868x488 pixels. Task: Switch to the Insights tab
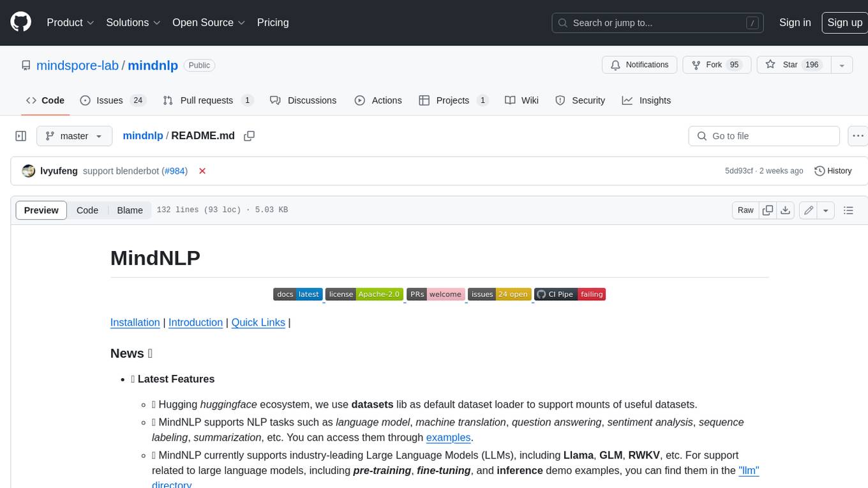[647, 100]
